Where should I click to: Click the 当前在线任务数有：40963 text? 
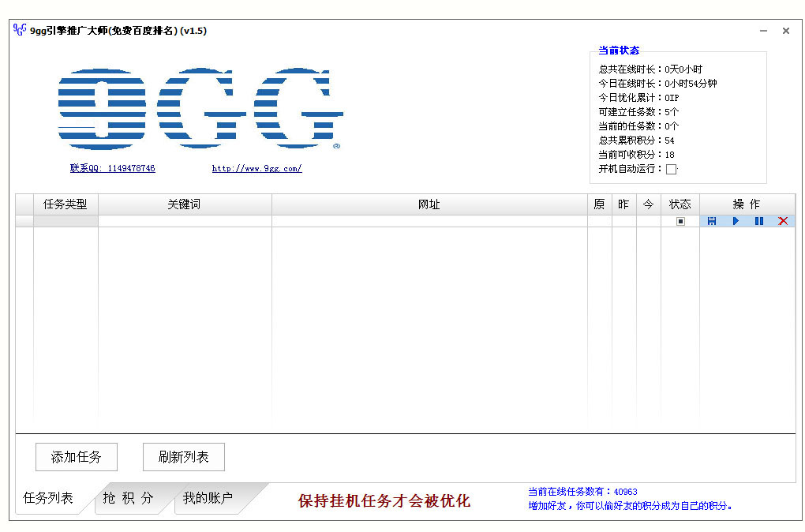coord(582,492)
